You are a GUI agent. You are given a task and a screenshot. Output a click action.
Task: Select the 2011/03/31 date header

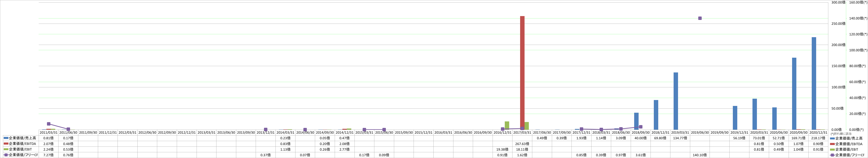click(x=48, y=132)
